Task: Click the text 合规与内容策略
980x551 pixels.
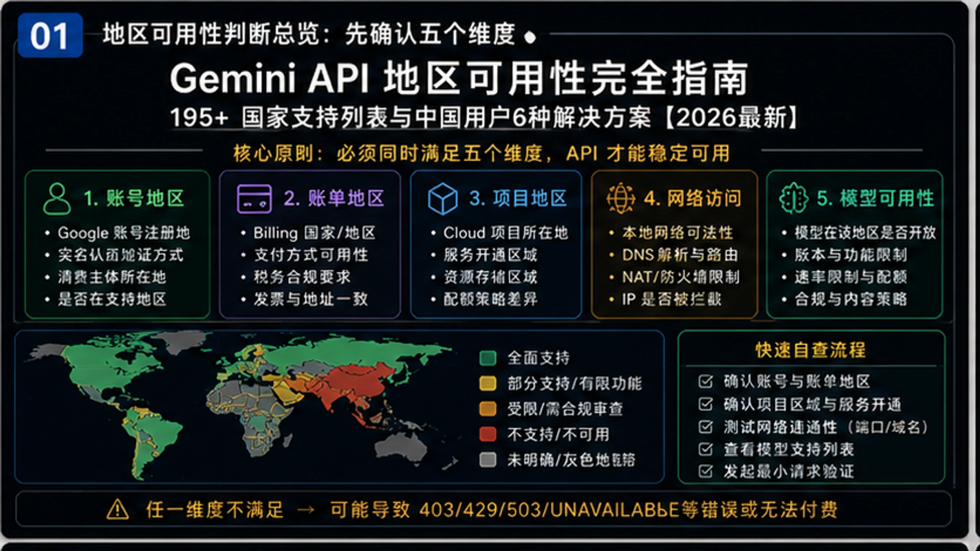Action: click(851, 299)
